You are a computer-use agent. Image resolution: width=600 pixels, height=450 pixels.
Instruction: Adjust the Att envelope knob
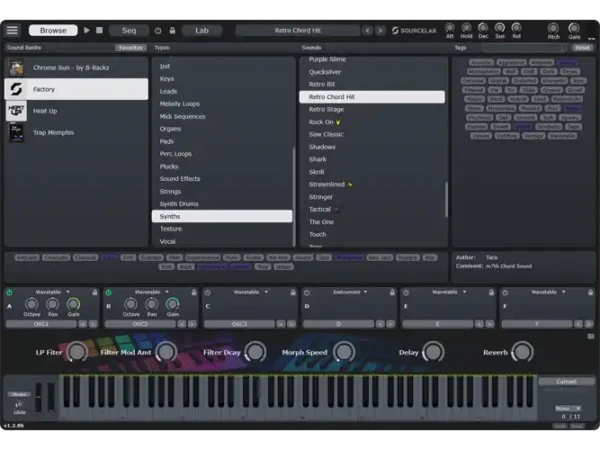coord(450,28)
